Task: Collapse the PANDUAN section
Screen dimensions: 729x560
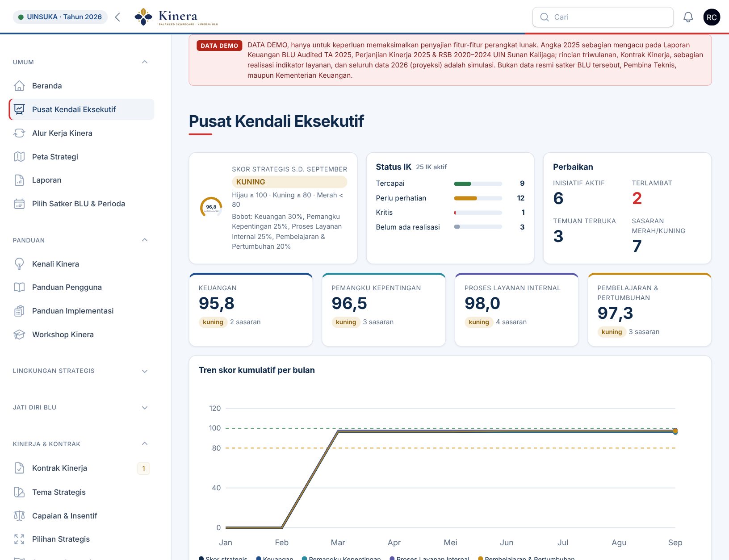Action: (145, 240)
